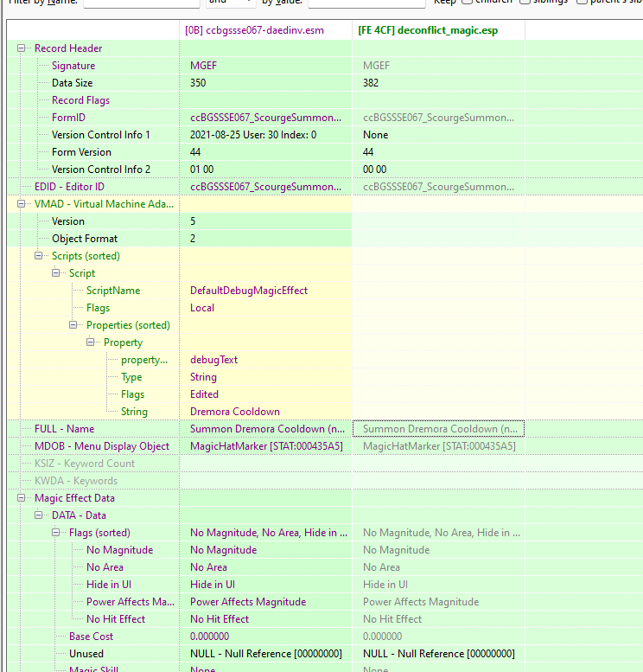
Task: Select the Form Version row label
Action: tap(81, 152)
